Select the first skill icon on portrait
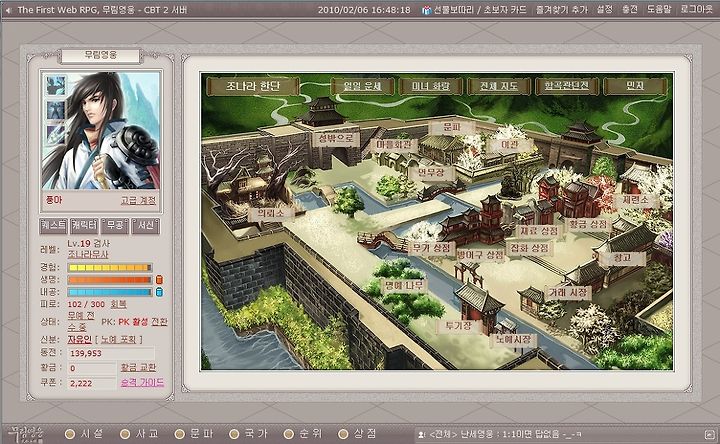The height and width of the screenshot is (444, 720). coord(56,86)
